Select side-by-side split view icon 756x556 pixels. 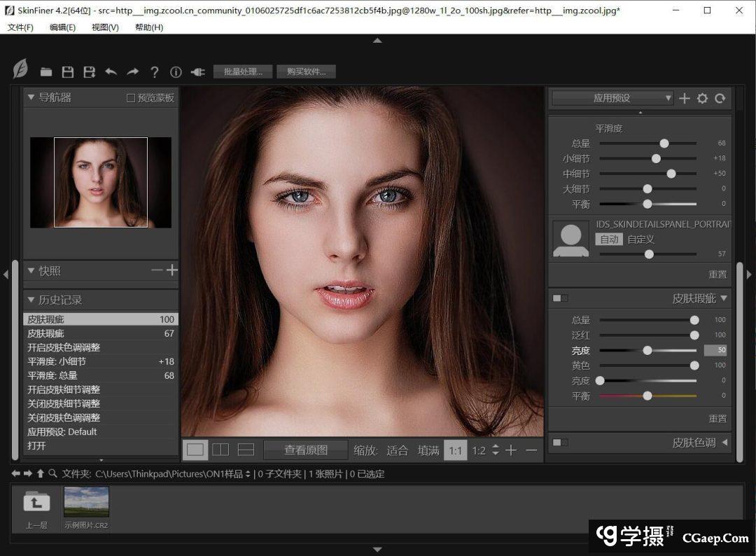point(220,450)
